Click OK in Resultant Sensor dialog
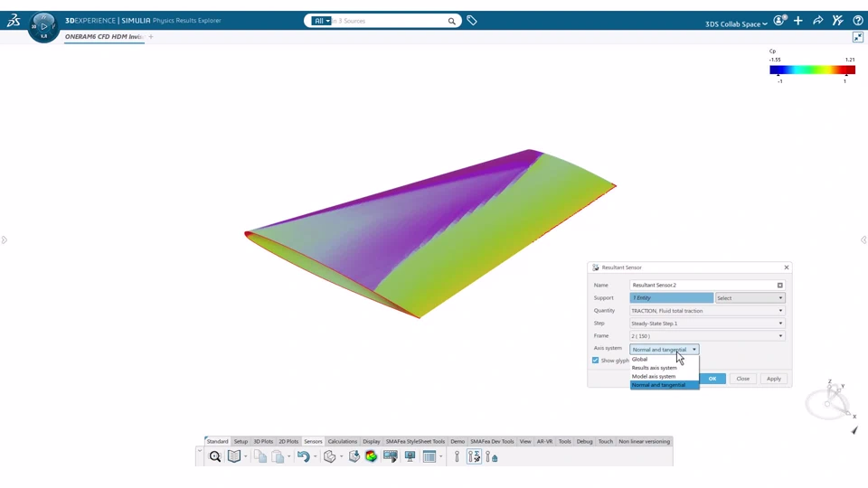Viewport: 868px width, 488px height. pos(712,379)
